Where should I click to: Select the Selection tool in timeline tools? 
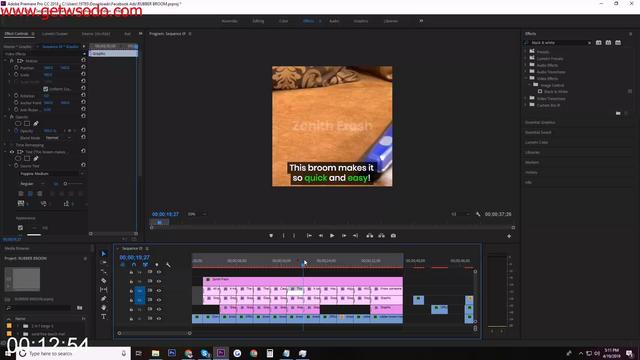point(104,253)
